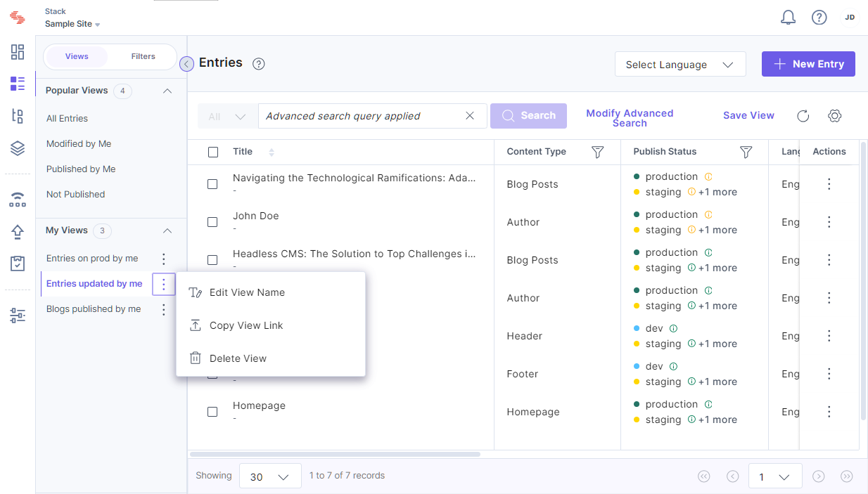This screenshot has height=494, width=868.
Task: Choose Copy View Link from menu
Action: coord(271,325)
